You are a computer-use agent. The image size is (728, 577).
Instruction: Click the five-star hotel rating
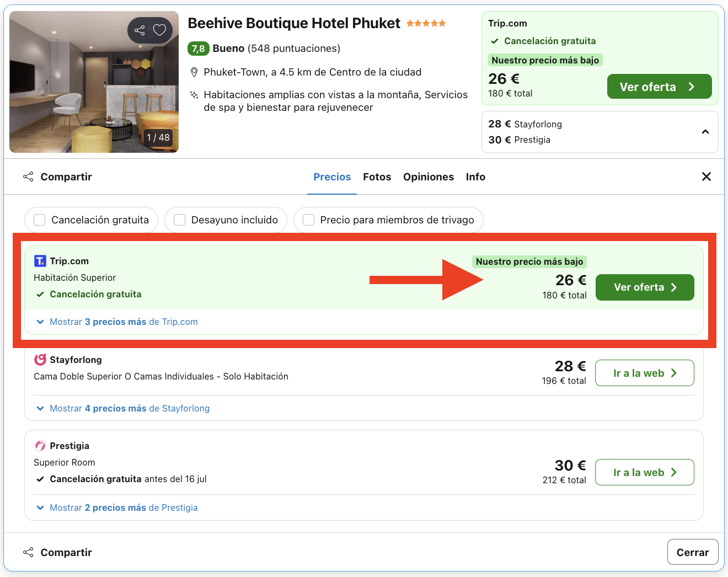(x=426, y=23)
